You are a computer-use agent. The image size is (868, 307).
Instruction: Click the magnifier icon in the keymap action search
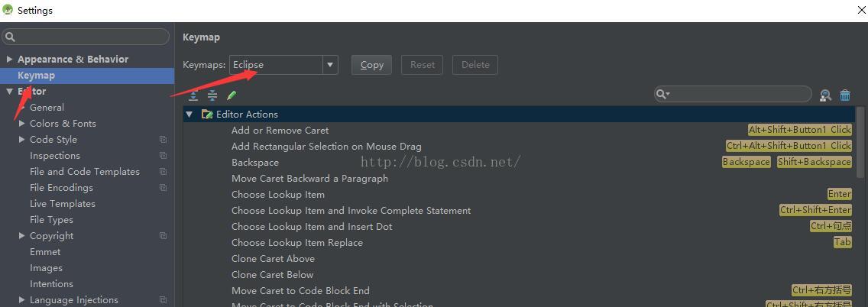point(662,94)
